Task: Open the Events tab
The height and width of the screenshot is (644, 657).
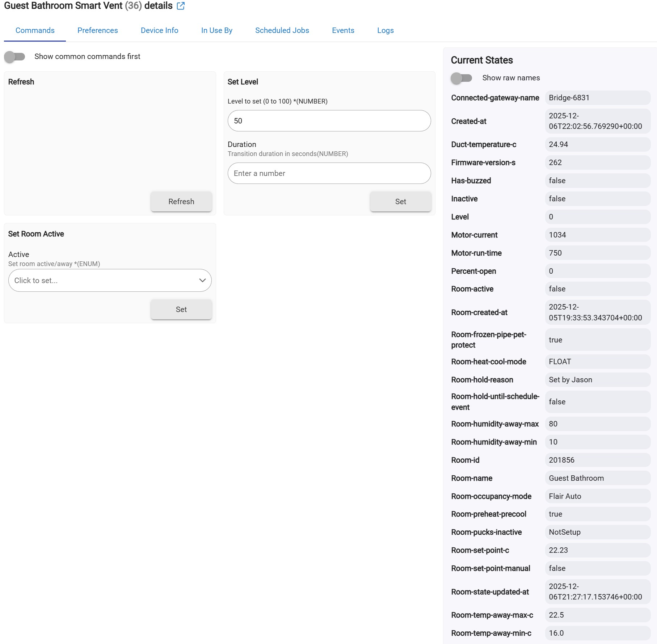Action: pyautogui.click(x=343, y=30)
